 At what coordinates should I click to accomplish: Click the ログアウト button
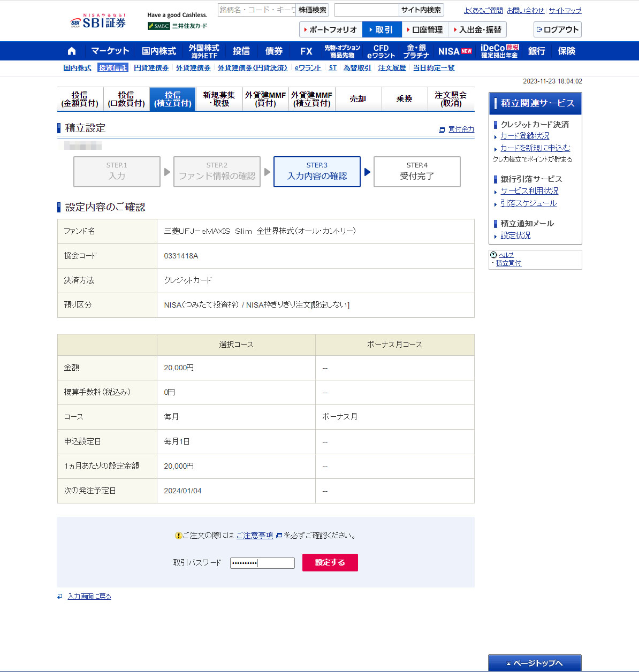click(x=557, y=29)
